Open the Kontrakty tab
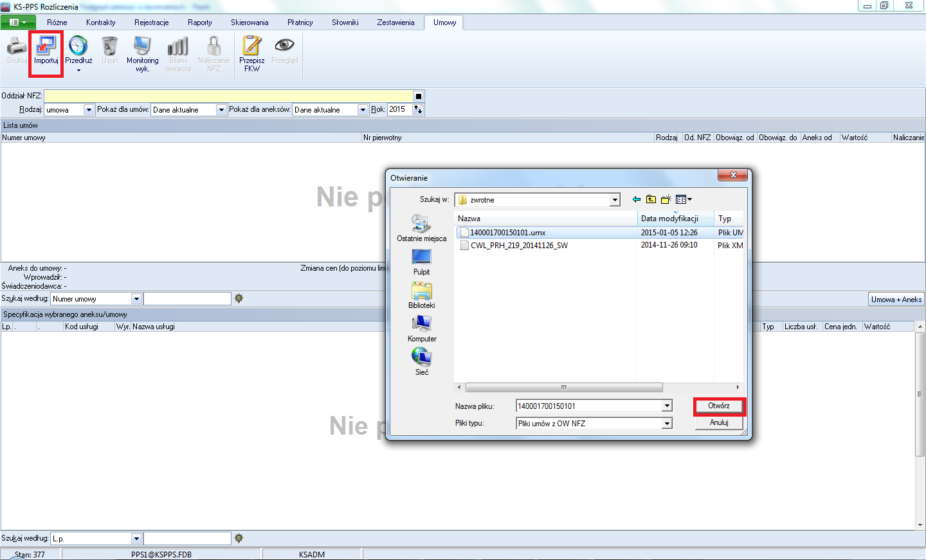The height and width of the screenshot is (560, 926). [x=101, y=23]
